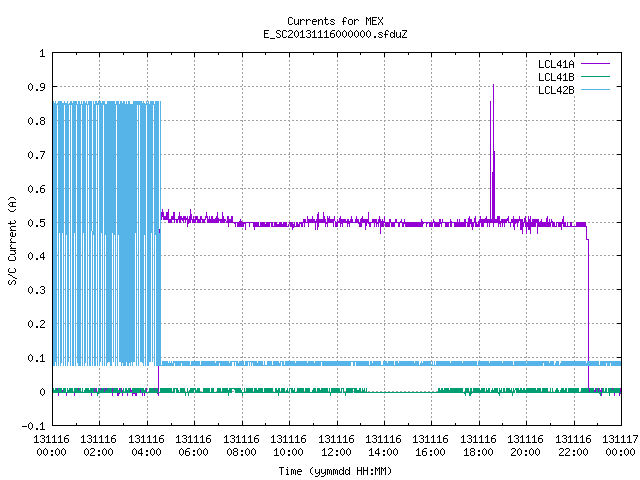Click the y-axis tick value 0.4
The image size is (640, 480).
tap(36, 256)
